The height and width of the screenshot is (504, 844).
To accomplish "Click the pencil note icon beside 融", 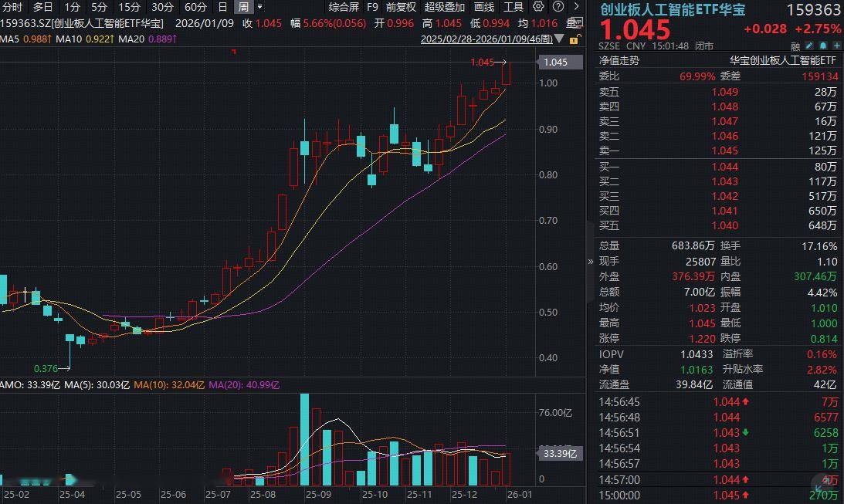I will (811, 46).
